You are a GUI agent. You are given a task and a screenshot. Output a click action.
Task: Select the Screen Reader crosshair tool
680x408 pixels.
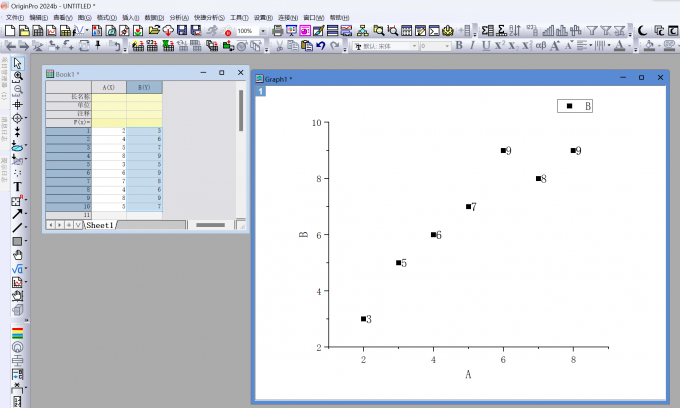(x=17, y=104)
